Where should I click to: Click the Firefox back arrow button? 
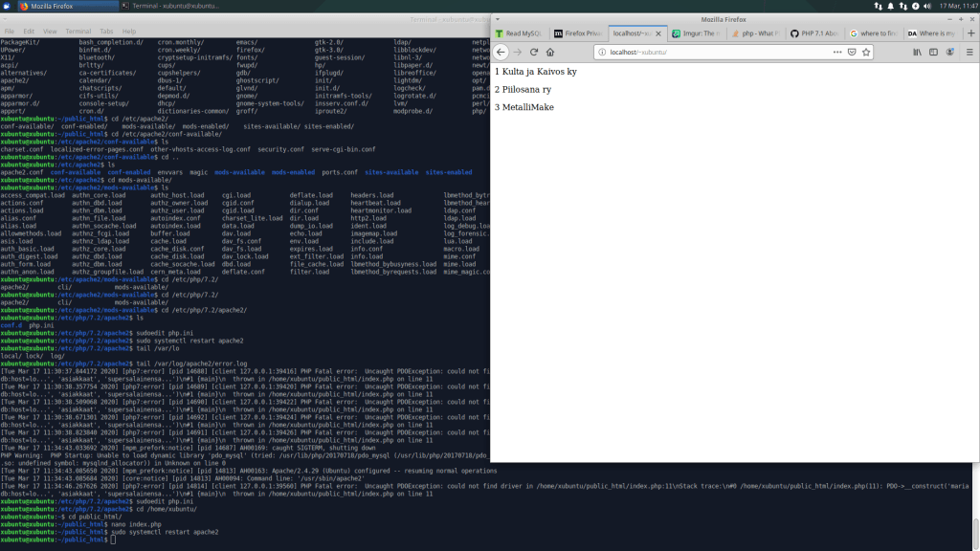coord(501,52)
